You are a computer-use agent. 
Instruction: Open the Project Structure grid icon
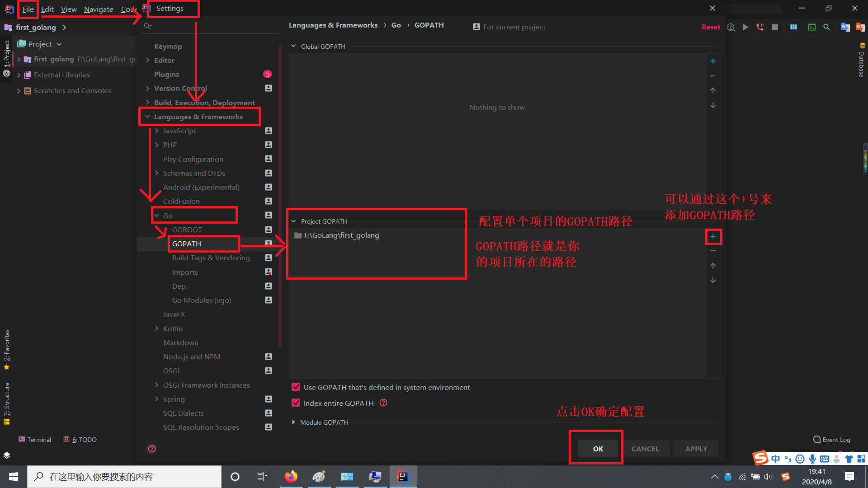coord(793,27)
